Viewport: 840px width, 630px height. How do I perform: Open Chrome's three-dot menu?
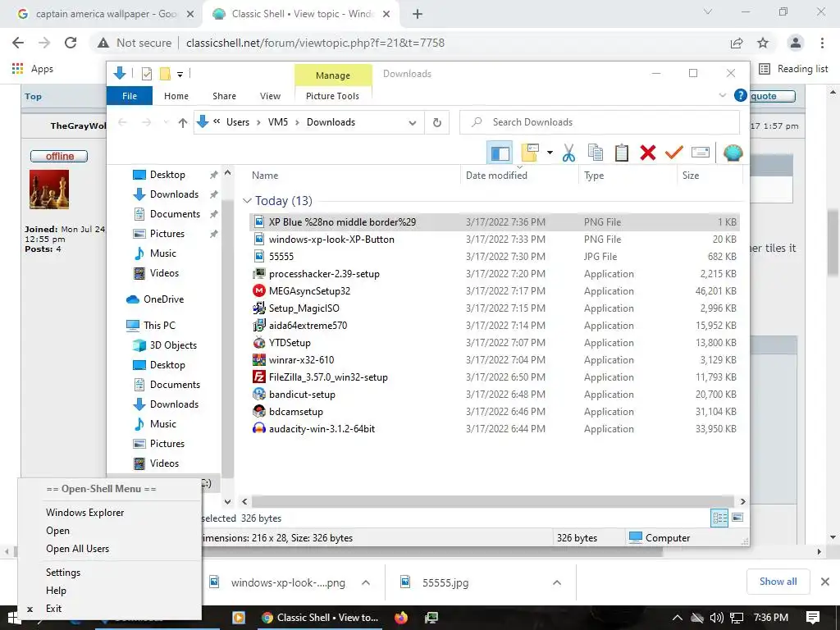tap(822, 43)
